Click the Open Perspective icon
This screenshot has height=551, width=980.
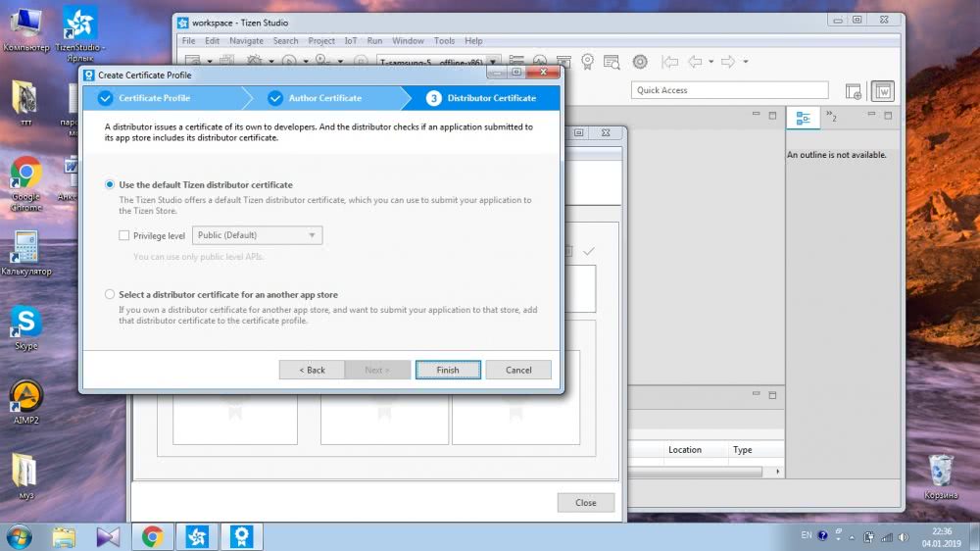tap(854, 91)
